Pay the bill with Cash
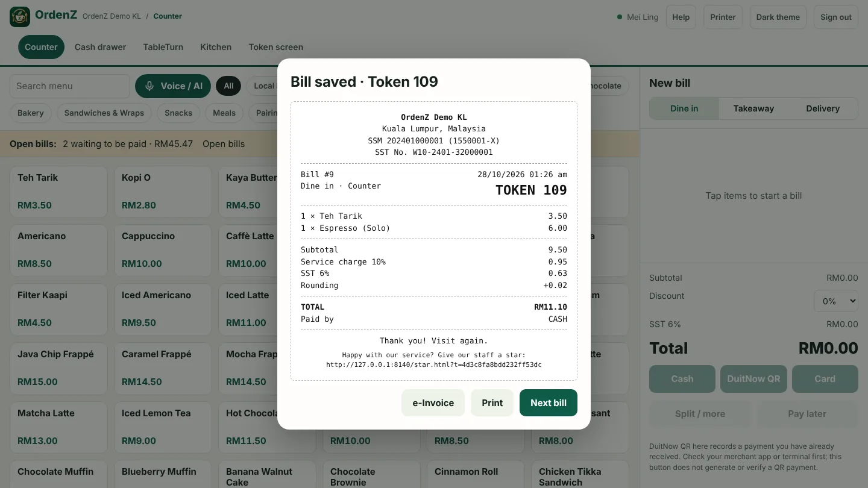Image resolution: width=868 pixels, height=488 pixels. coord(682,379)
